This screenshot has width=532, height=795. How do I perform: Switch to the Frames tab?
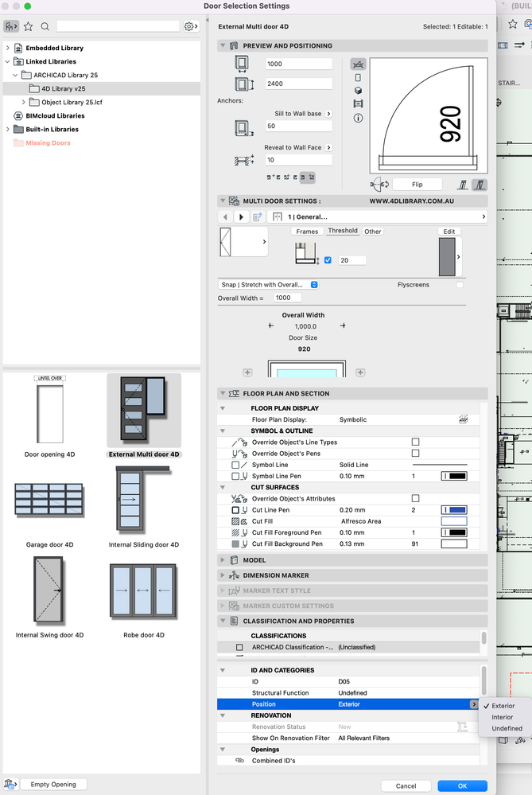pos(307,232)
